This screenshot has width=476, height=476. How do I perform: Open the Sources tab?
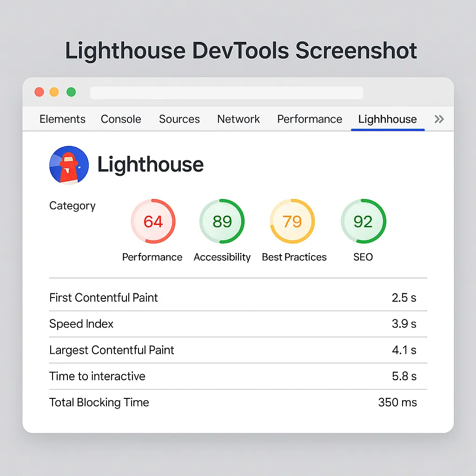pos(179,119)
